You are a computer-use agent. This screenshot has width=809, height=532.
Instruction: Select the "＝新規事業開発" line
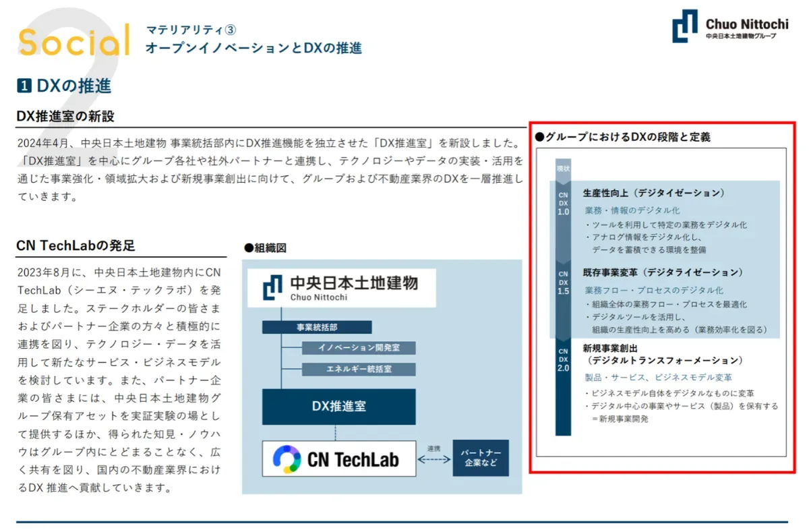click(x=620, y=419)
